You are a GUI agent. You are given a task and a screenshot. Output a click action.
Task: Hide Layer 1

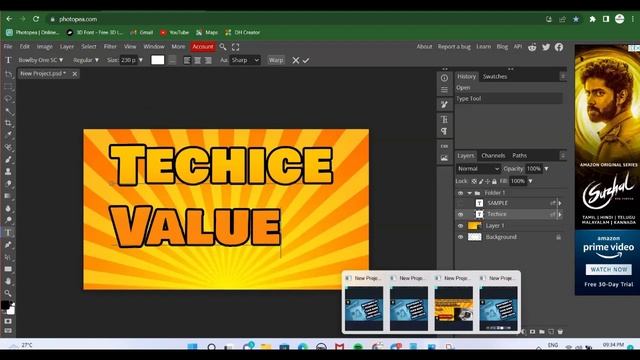[x=460, y=226]
